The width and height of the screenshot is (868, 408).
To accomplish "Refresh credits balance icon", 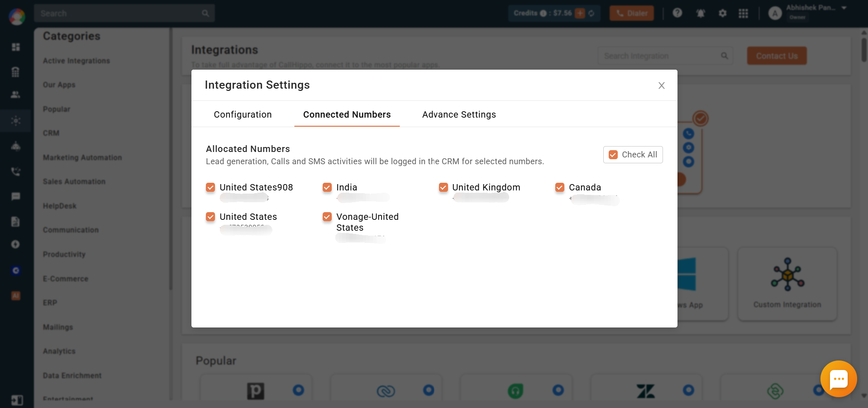I will (x=591, y=13).
